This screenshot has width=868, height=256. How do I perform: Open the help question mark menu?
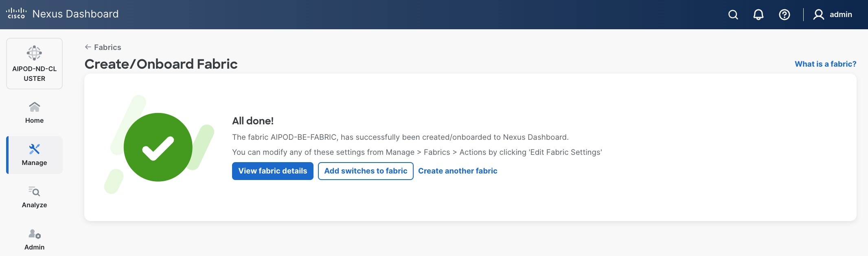coord(784,15)
